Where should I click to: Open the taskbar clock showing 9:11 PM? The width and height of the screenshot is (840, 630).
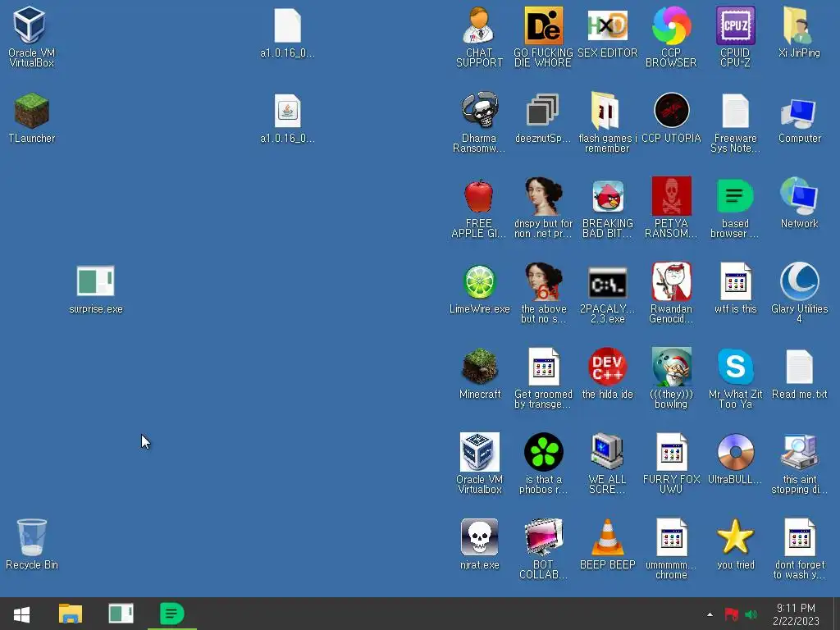tap(796, 614)
